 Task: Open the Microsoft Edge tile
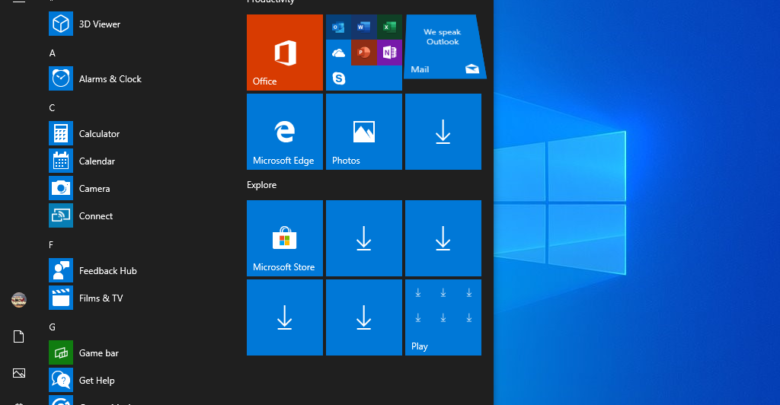click(x=285, y=132)
